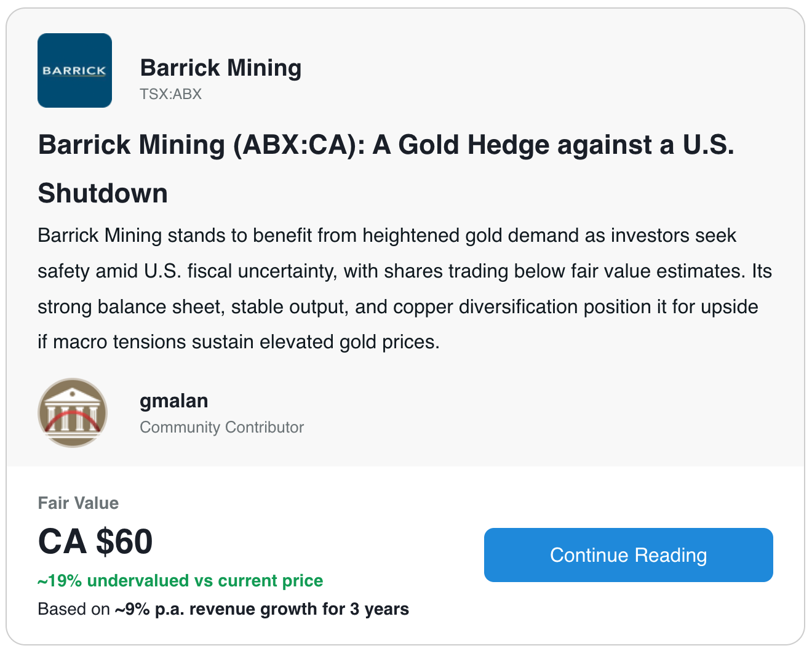Image resolution: width=812 pixels, height=651 pixels.
Task: Click the ~9% p.a. revenue growth text
Action: 231,609
